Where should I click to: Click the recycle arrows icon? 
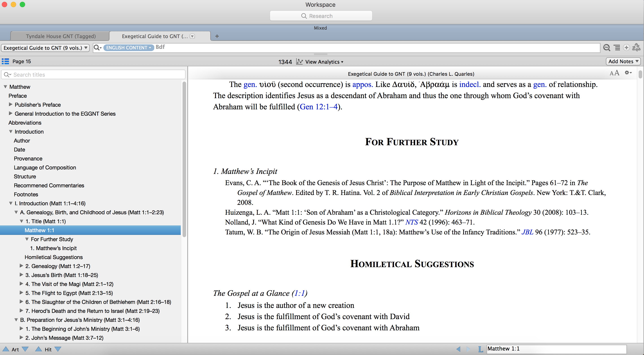(636, 48)
